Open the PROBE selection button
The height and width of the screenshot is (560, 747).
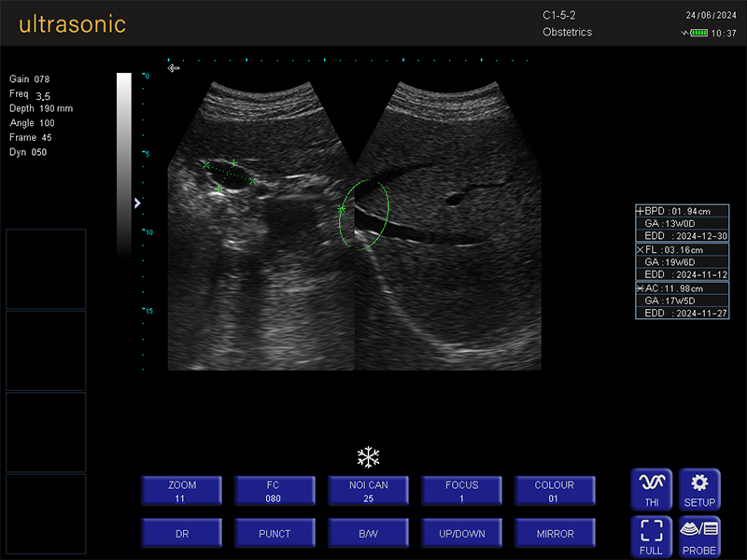point(699,538)
